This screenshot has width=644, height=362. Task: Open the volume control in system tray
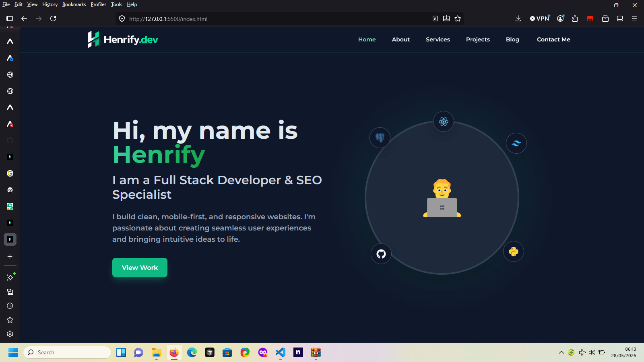pyautogui.click(x=592, y=352)
